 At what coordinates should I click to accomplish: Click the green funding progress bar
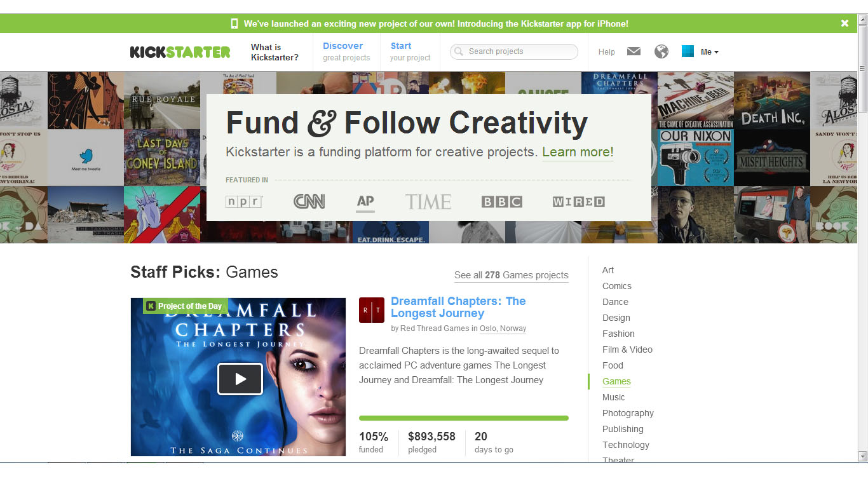[x=464, y=418]
